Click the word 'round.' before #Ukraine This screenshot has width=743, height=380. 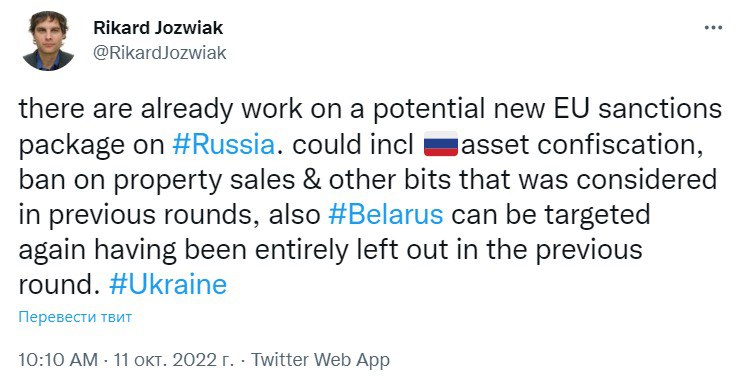point(60,285)
